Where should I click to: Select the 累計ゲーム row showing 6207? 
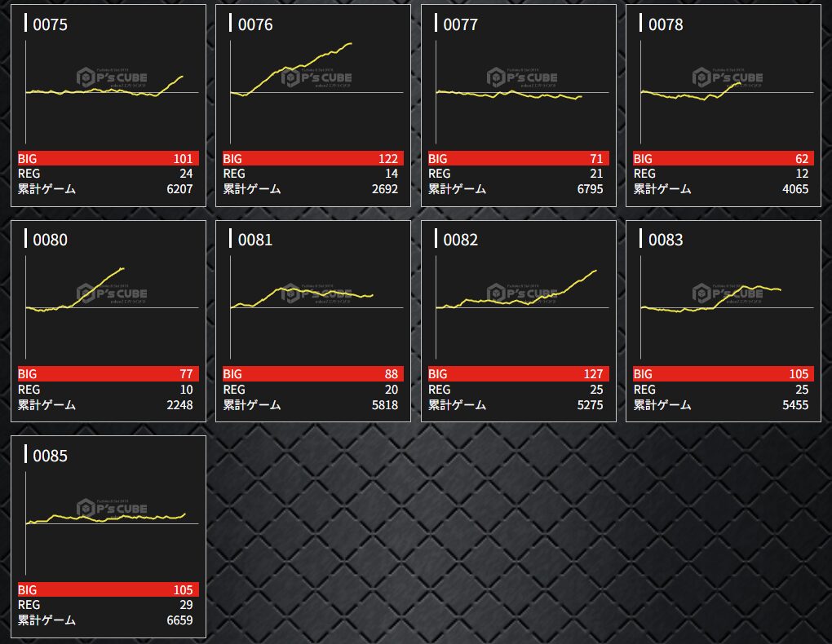point(108,189)
